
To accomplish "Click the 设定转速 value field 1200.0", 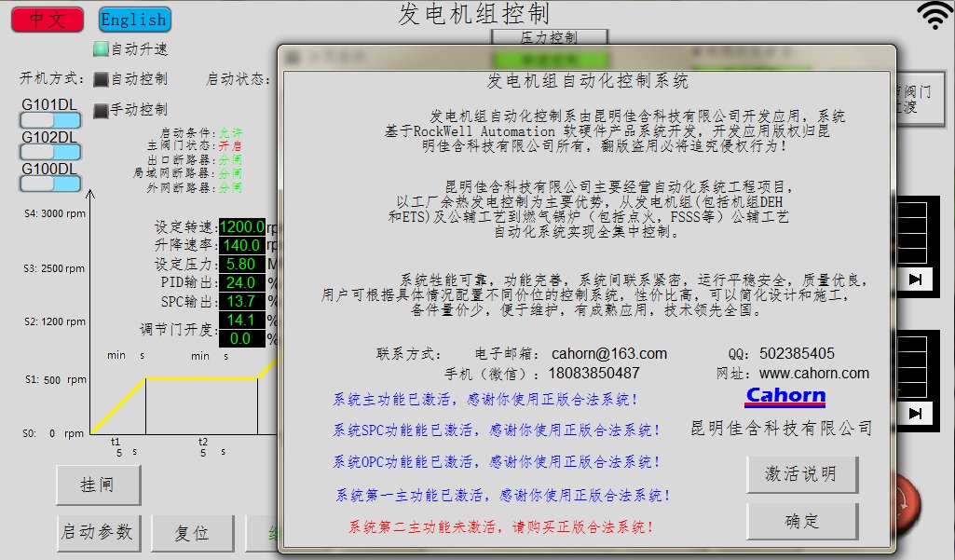I will 241,227.
